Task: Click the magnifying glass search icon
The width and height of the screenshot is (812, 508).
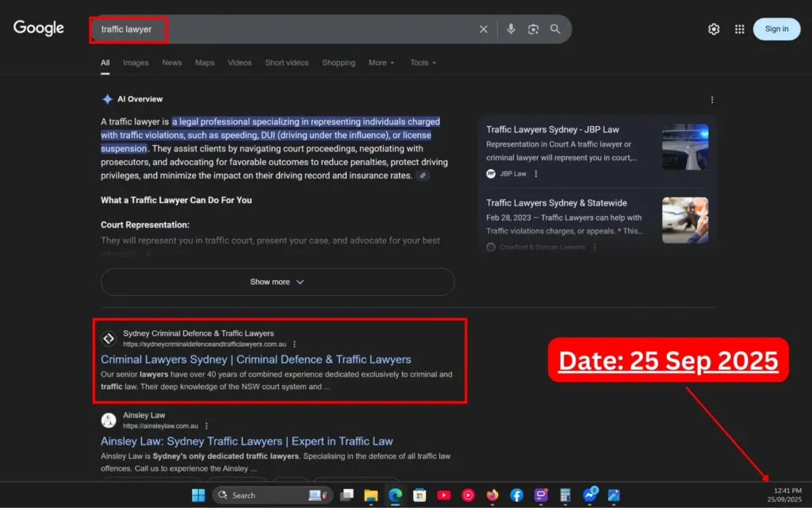Action: (555, 29)
